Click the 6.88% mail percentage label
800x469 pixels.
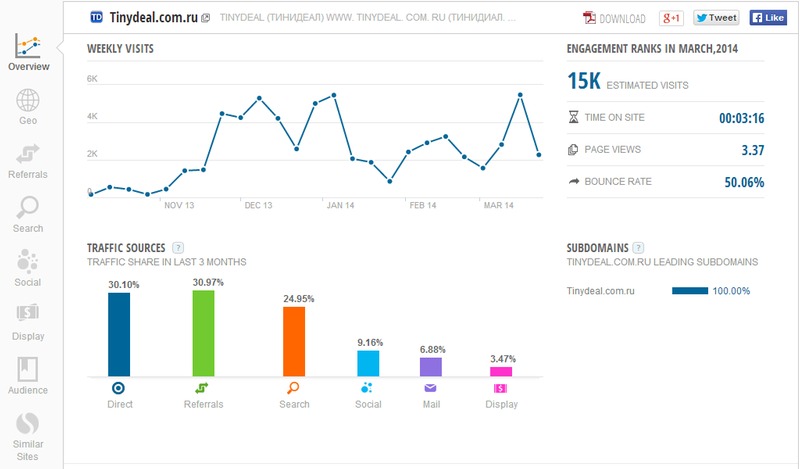pyautogui.click(x=433, y=350)
